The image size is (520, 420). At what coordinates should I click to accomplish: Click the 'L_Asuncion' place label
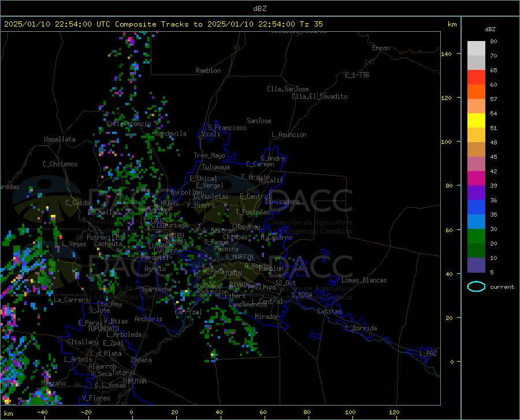pyautogui.click(x=289, y=135)
